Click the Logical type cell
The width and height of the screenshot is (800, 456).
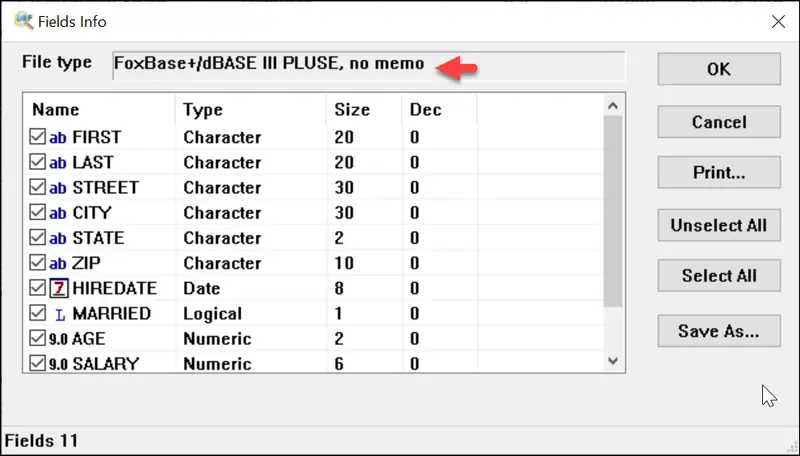212,314
